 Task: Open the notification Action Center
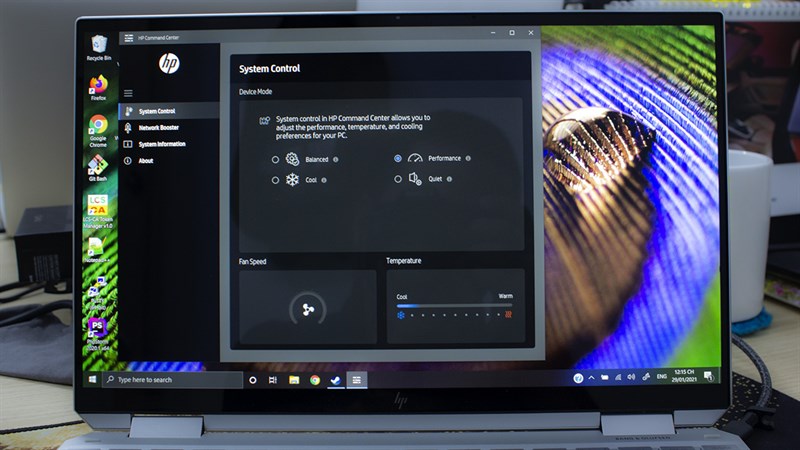tap(709, 376)
